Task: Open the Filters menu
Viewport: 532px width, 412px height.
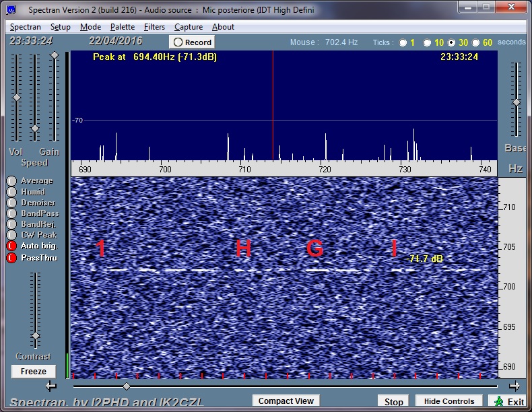Action: pyautogui.click(x=154, y=27)
